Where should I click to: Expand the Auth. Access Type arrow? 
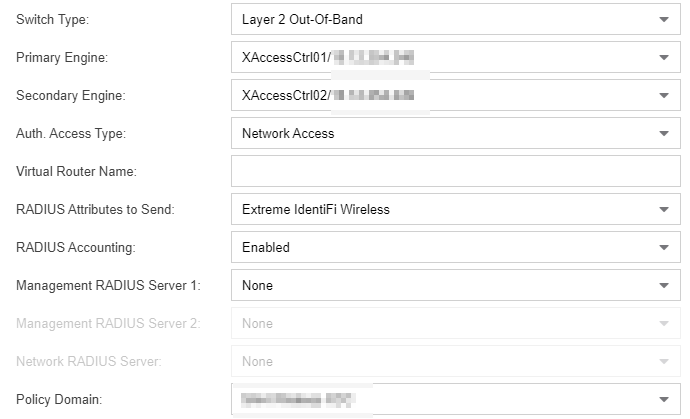pos(663,133)
